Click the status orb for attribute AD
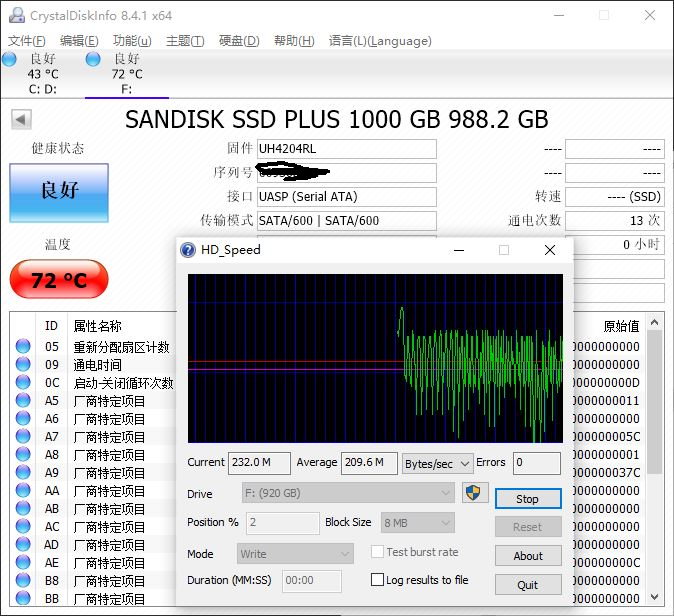The width and height of the screenshot is (674, 616). point(23,545)
